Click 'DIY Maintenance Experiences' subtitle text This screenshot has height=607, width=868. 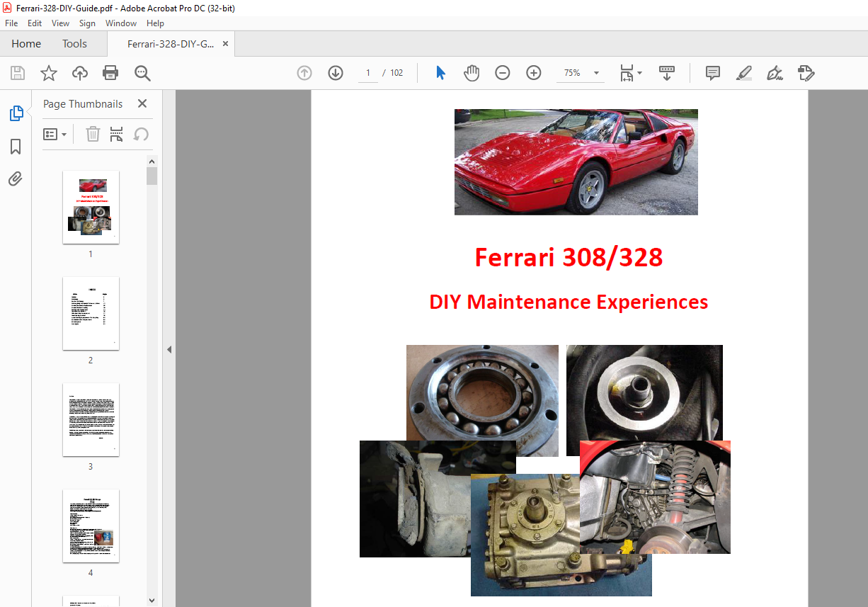pyautogui.click(x=569, y=302)
